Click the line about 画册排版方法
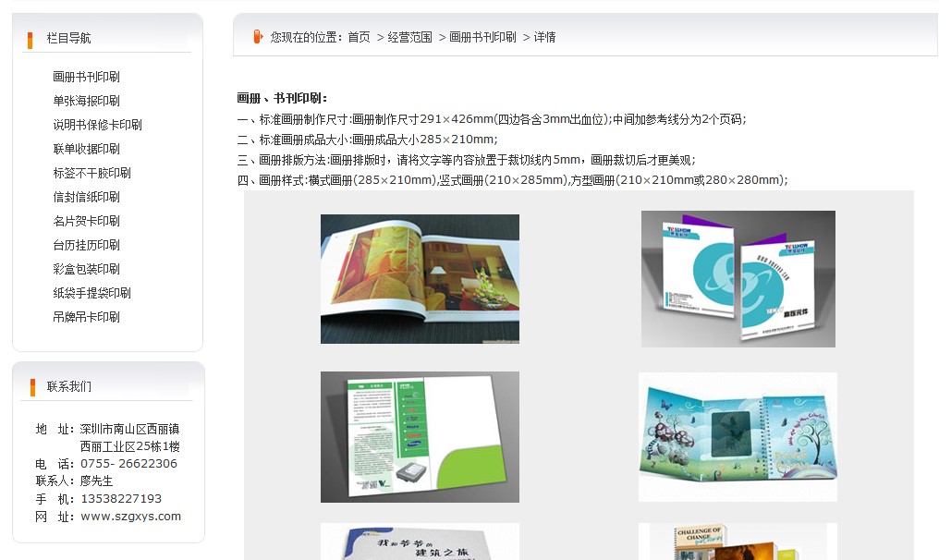Image resolution: width=951 pixels, height=560 pixels. [x=467, y=160]
